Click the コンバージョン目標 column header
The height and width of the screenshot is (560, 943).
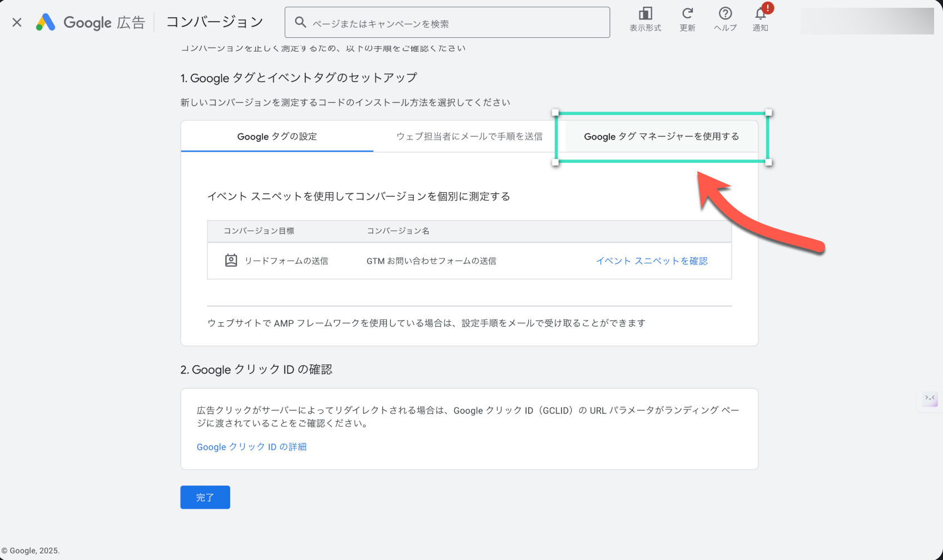pos(259,231)
